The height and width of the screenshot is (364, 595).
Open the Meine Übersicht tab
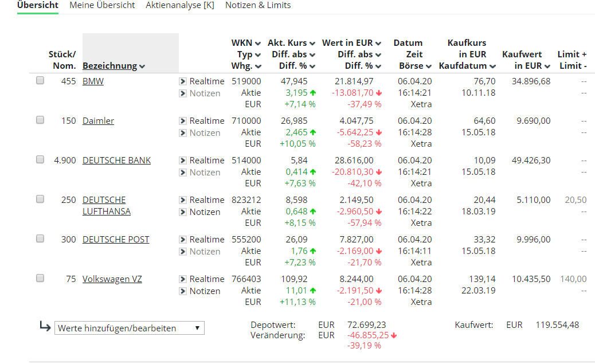point(102,5)
